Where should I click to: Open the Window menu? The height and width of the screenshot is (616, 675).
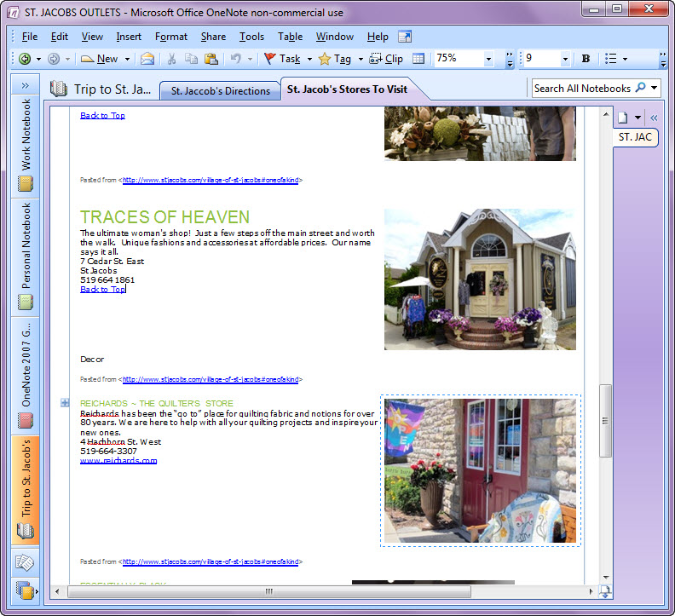[335, 37]
